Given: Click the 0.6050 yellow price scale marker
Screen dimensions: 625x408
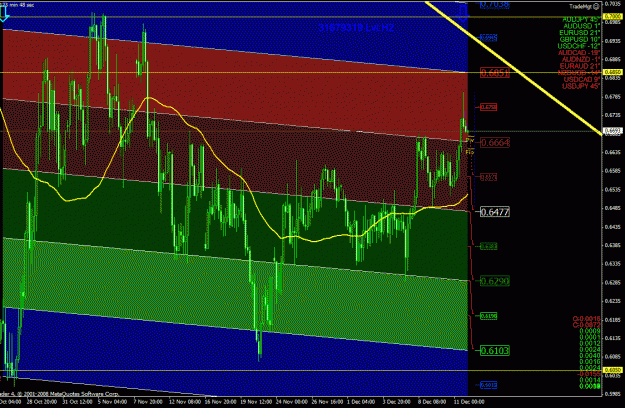Looking at the screenshot, I should [613, 370].
